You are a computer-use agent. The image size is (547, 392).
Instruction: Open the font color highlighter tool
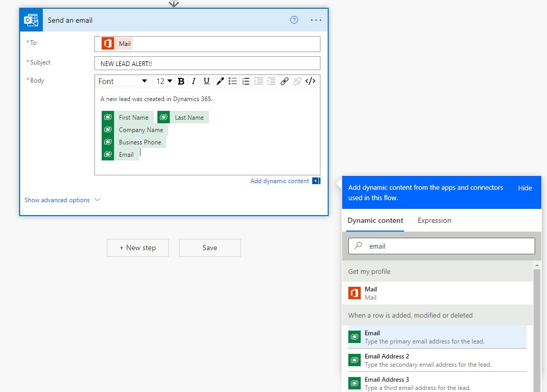[x=220, y=81]
